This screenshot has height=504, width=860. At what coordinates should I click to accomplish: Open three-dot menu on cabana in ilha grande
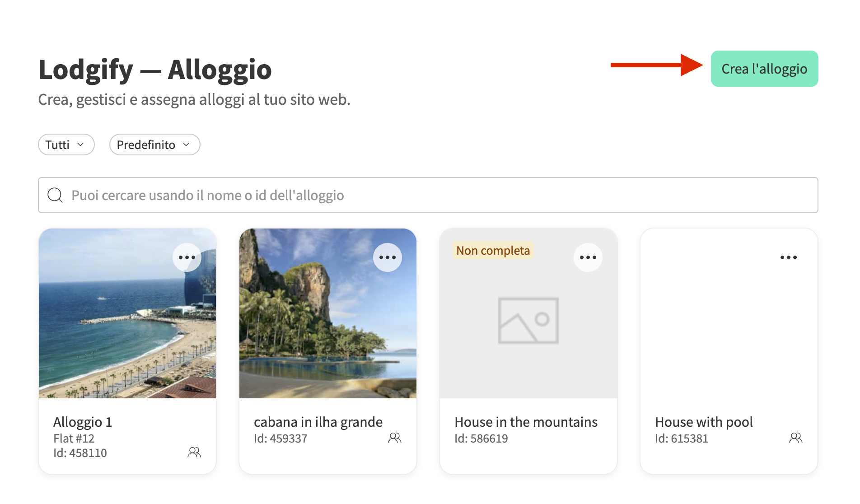click(388, 257)
